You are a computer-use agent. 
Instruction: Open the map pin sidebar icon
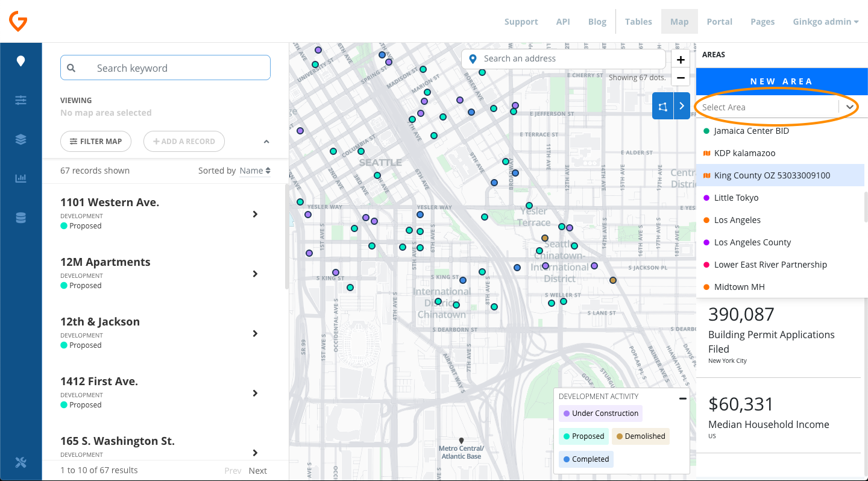click(21, 61)
